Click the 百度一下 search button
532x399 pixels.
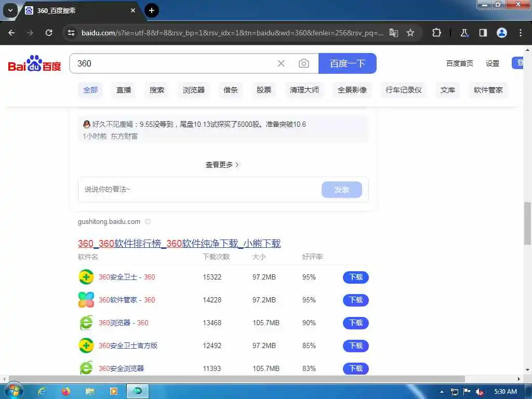pos(348,63)
